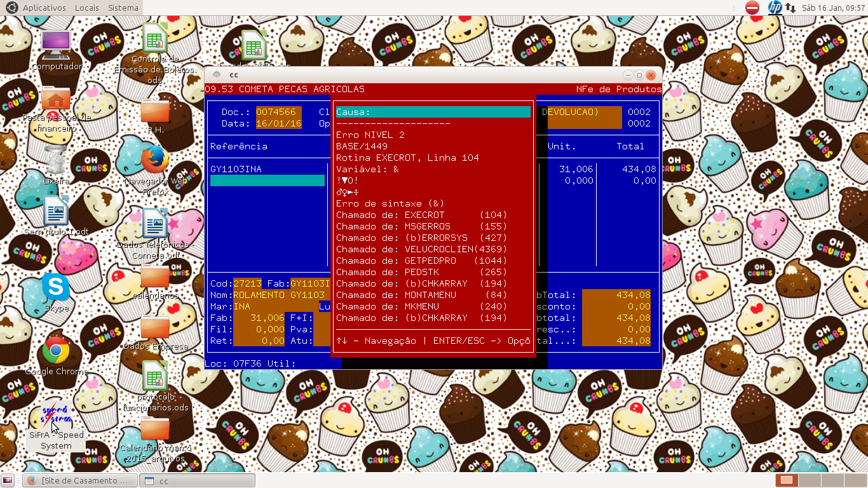Maximize the cc terminal window
Screen dimensions: 868x488
[639, 75]
